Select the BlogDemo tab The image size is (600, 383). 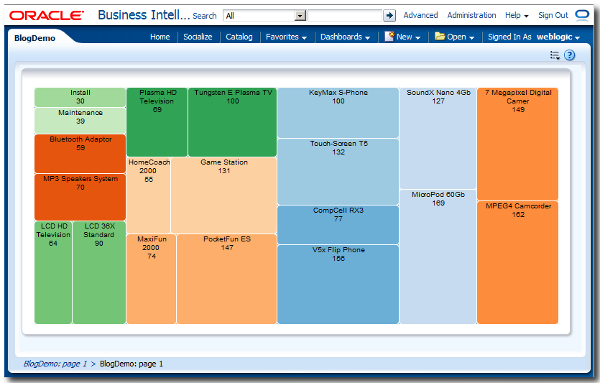click(35, 38)
